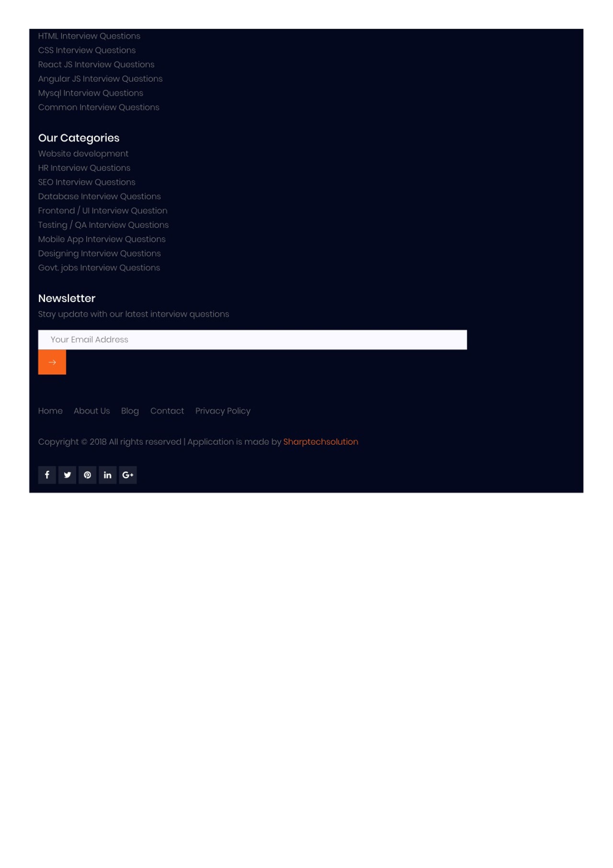Submit newsletter with orange arrow button
The width and height of the screenshot is (613, 868).
point(52,362)
